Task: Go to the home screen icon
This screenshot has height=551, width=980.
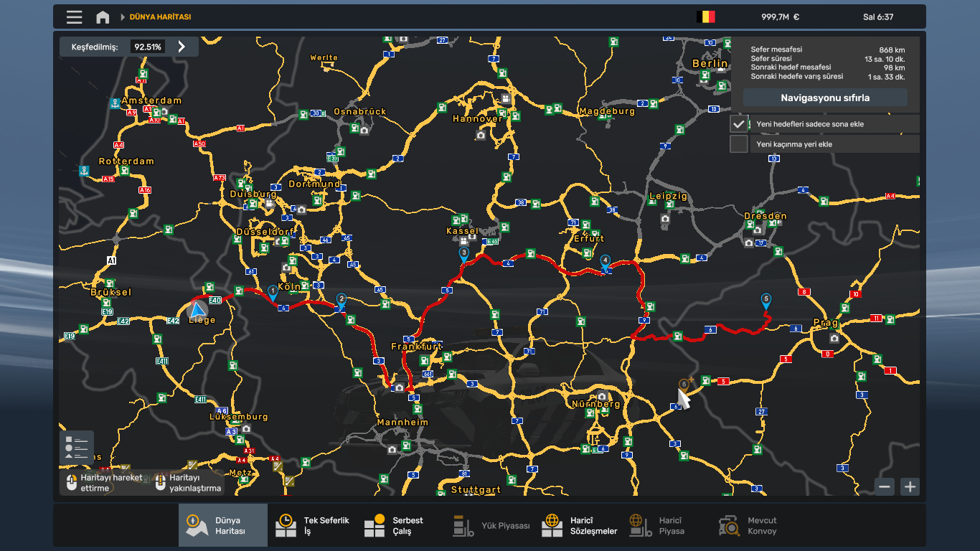Action: pyautogui.click(x=103, y=17)
